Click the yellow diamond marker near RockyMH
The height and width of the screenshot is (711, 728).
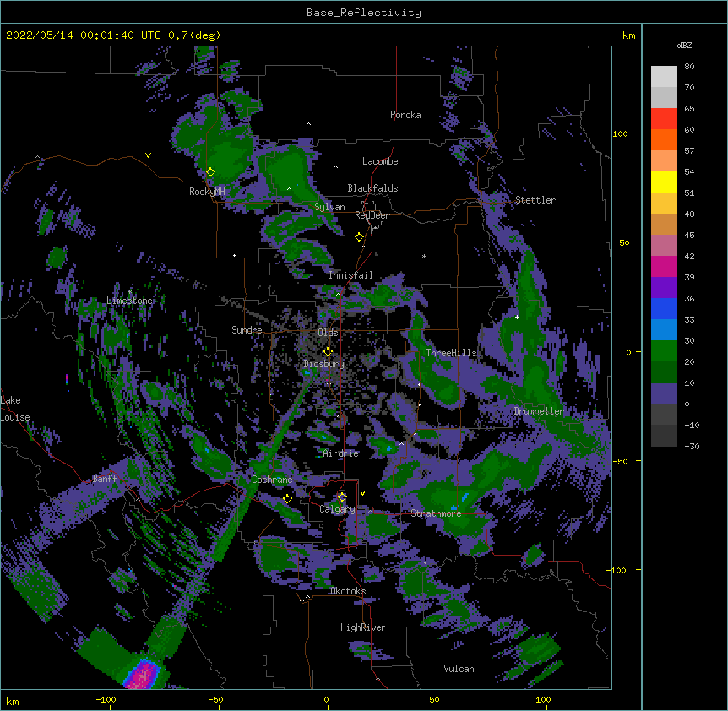pyautogui.click(x=210, y=172)
